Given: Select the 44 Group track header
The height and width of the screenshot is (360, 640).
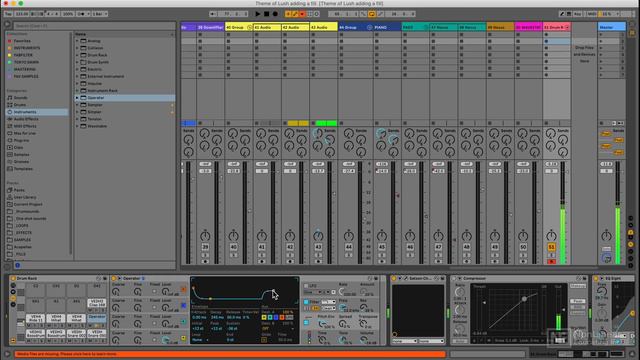Looking at the screenshot, I should [x=355, y=27].
